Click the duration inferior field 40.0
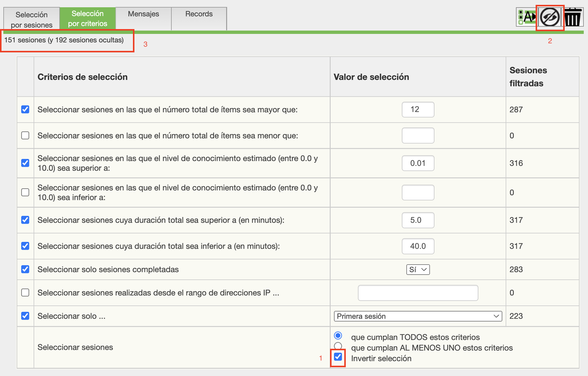The image size is (588, 376). click(x=418, y=246)
